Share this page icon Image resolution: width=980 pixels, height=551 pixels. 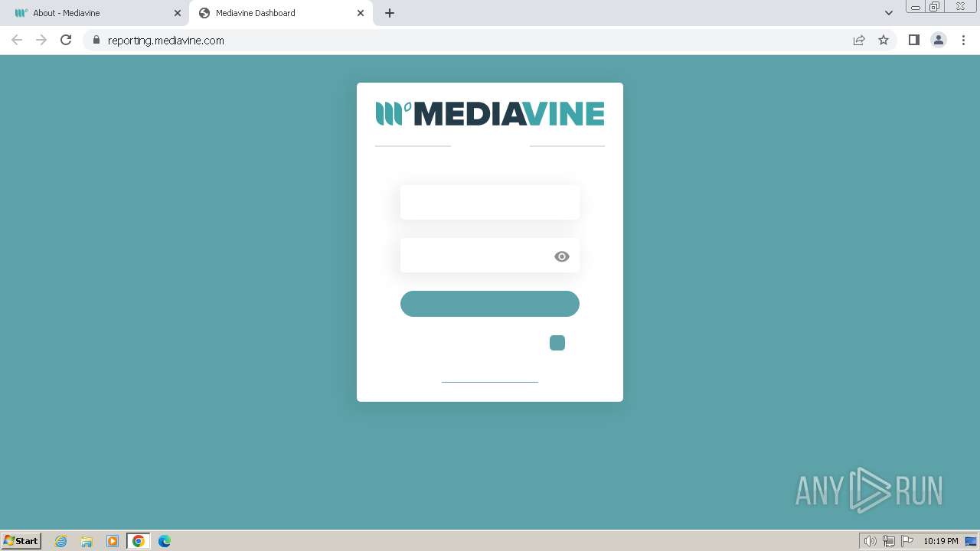(859, 40)
